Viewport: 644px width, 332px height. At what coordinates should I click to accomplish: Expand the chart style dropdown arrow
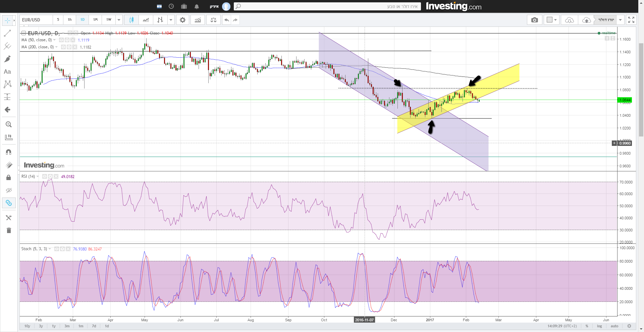[x=171, y=20]
